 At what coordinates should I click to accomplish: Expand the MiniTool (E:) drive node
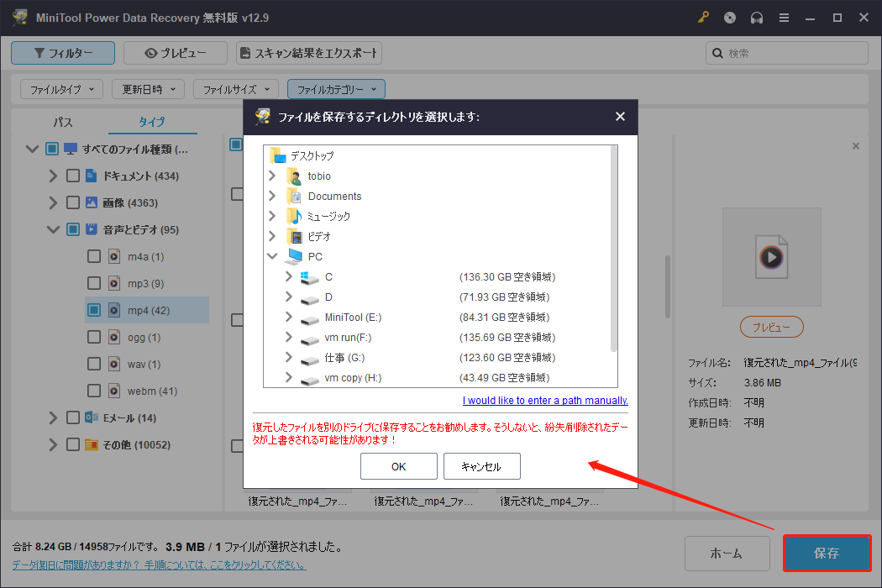point(289,317)
